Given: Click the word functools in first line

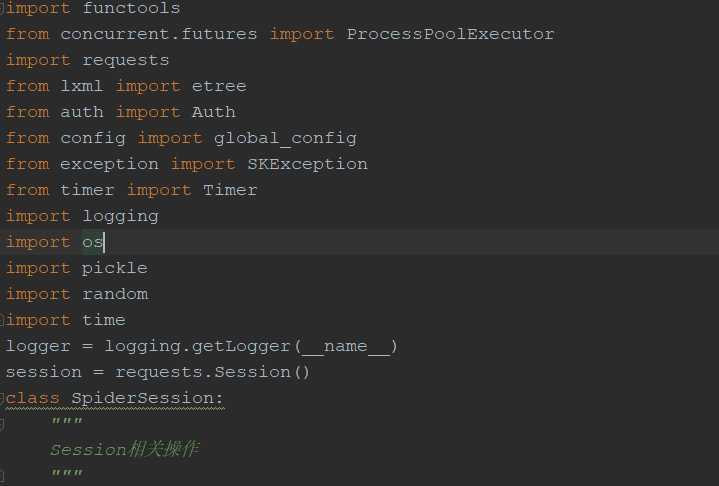Looking at the screenshot, I should 131,8.
